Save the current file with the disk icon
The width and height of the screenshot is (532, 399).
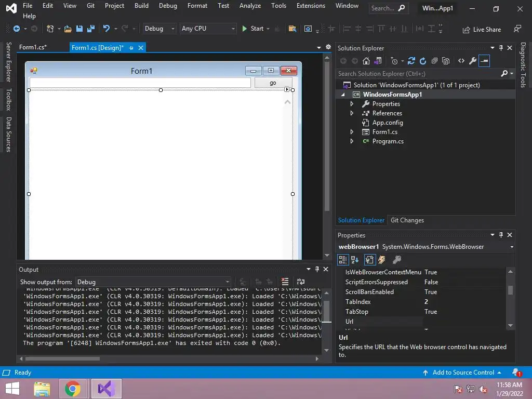[79, 29]
